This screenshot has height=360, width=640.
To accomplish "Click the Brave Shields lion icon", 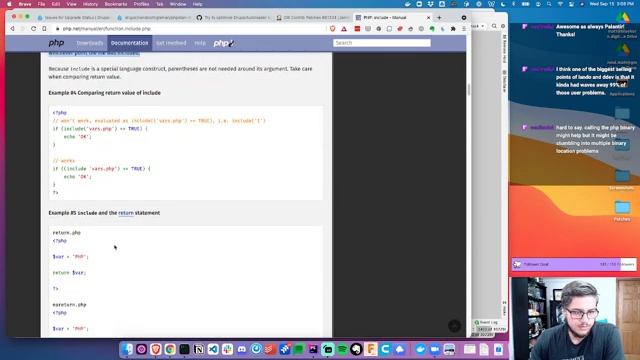I will (x=333, y=29).
